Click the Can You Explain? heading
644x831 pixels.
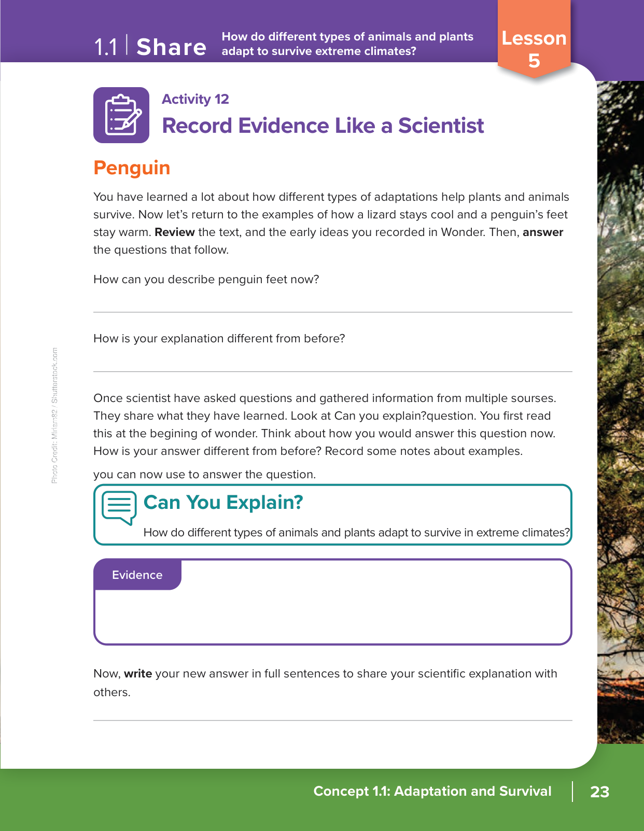coord(223,502)
